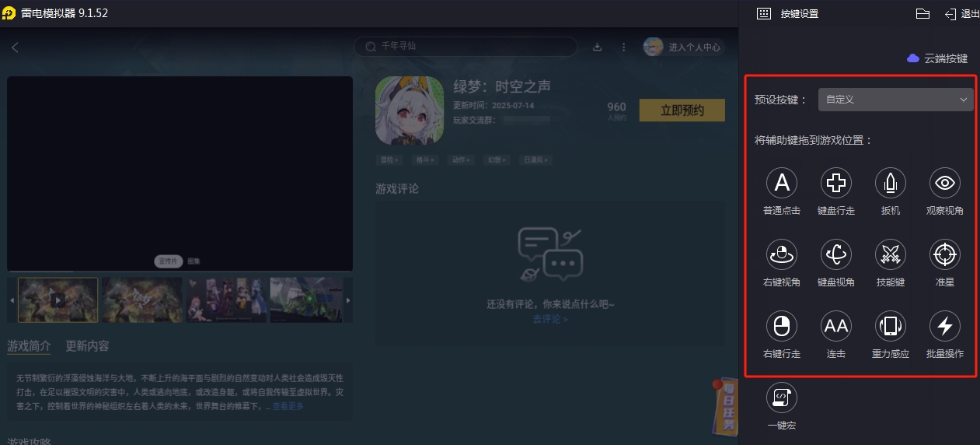The height and width of the screenshot is (445, 980).
Task: Click the 千年寻仙 search field
Action: coord(466,47)
